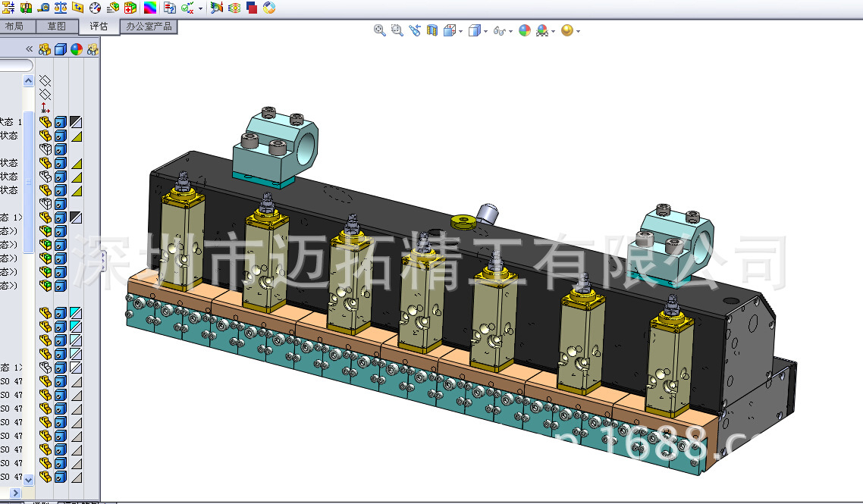Open the Hide/Show Items dropdown arrow

point(511,31)
